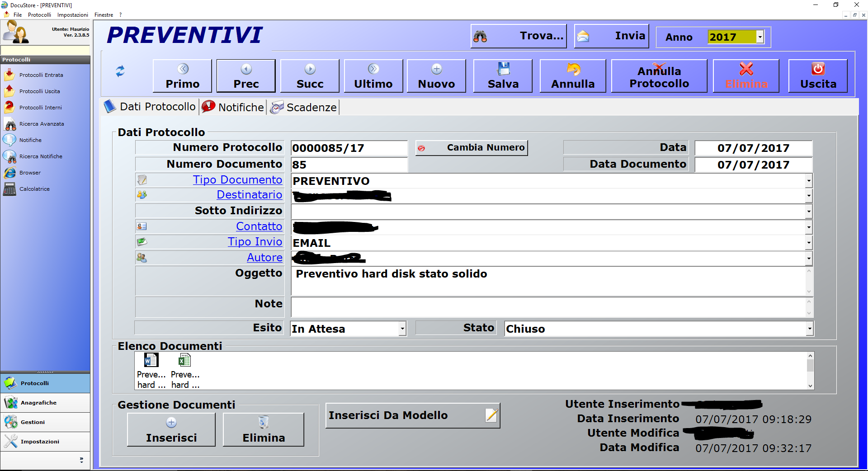Expand the Anno year dropdown
This screenshot has height=471, width=868.
[x=760, y=37]
